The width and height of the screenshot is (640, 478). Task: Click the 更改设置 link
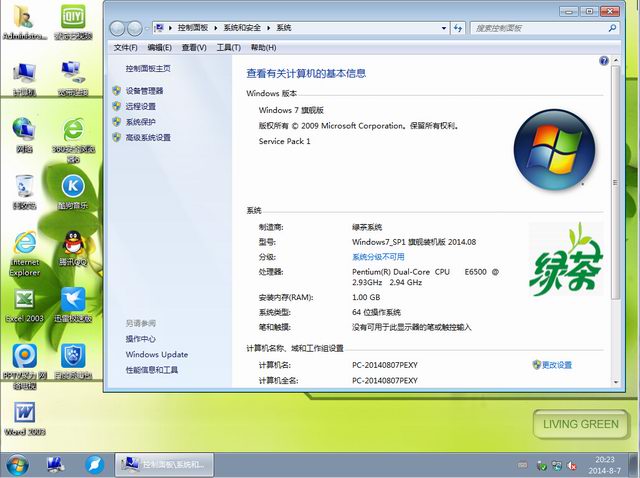557,365
